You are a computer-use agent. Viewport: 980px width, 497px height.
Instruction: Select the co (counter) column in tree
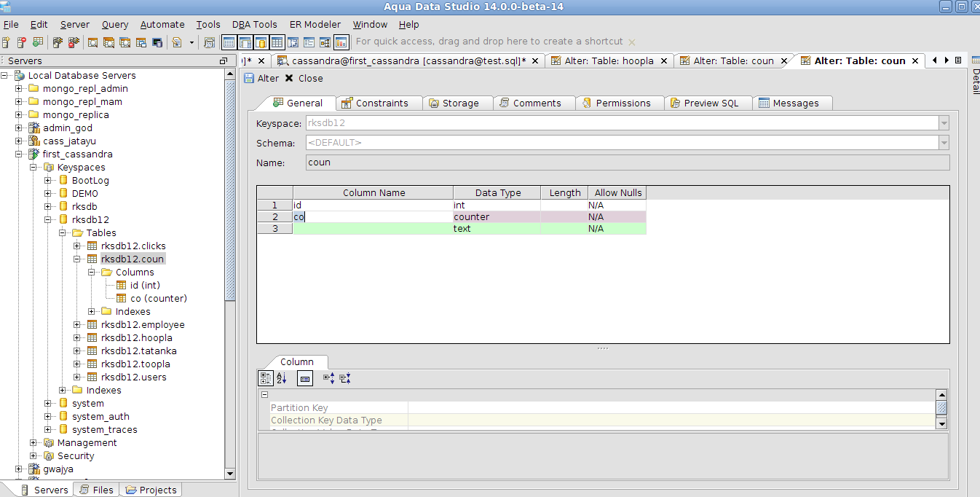[159, 299]
